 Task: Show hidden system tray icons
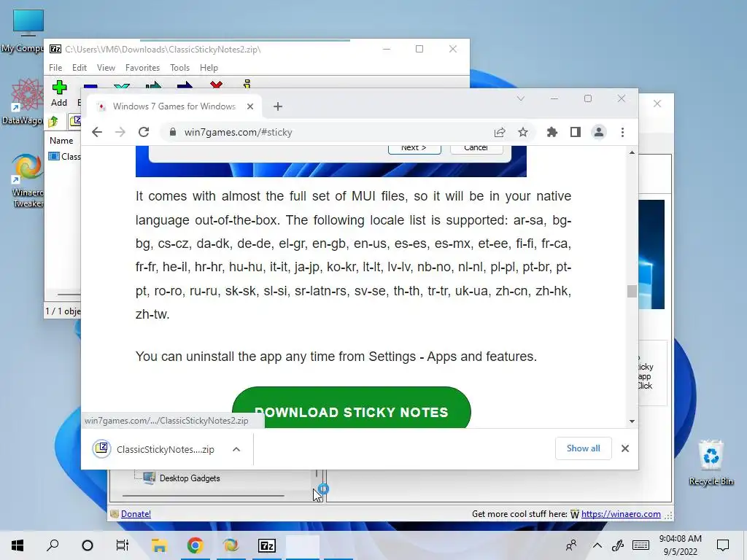(x=597, y=545)
